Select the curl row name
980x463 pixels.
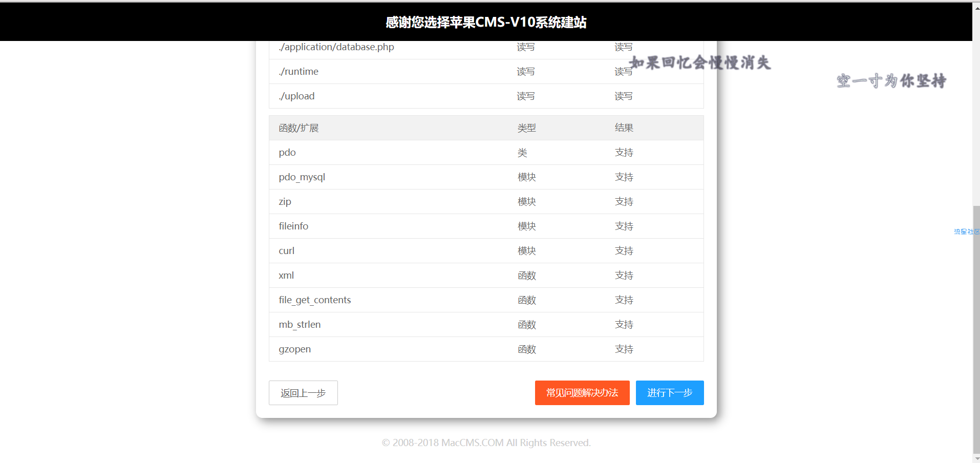pyautogui.click(x=287, y=250)
